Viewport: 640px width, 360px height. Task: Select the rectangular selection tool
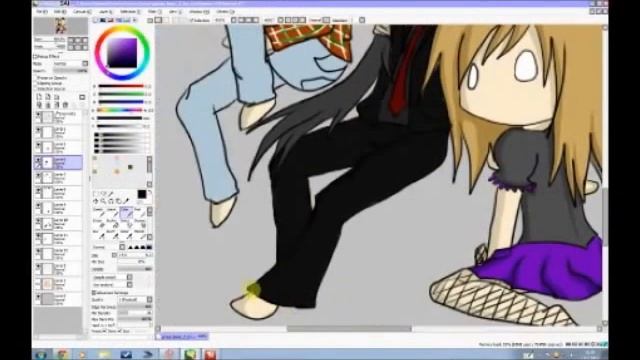point(96,194)
